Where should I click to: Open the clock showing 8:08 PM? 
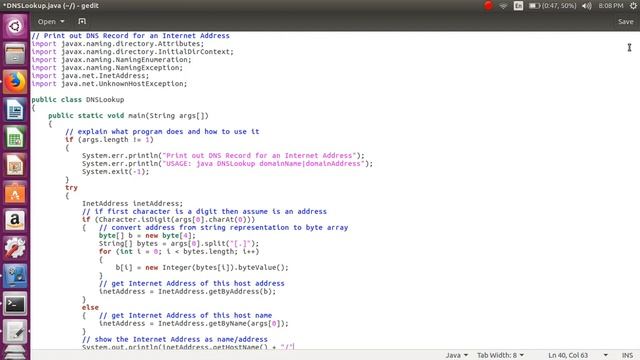pyautogui.click(x=611, y=6)
